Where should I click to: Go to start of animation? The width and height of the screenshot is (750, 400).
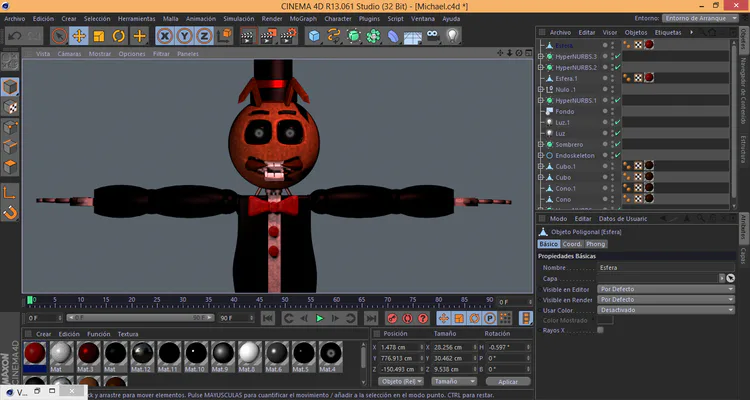268,318
